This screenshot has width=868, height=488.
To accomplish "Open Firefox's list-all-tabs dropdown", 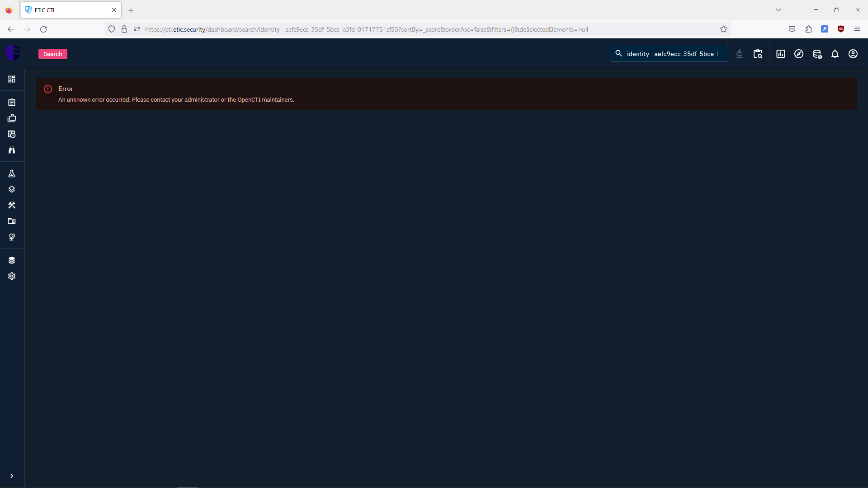I will click(779, 9).
